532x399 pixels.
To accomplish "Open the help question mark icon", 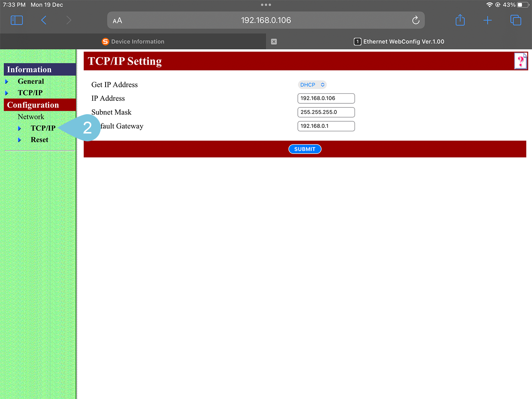I will click(520, 61).
